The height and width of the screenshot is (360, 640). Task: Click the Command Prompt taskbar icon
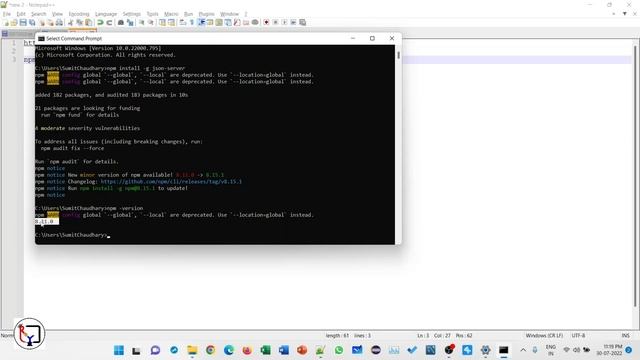tap(504, 350)
